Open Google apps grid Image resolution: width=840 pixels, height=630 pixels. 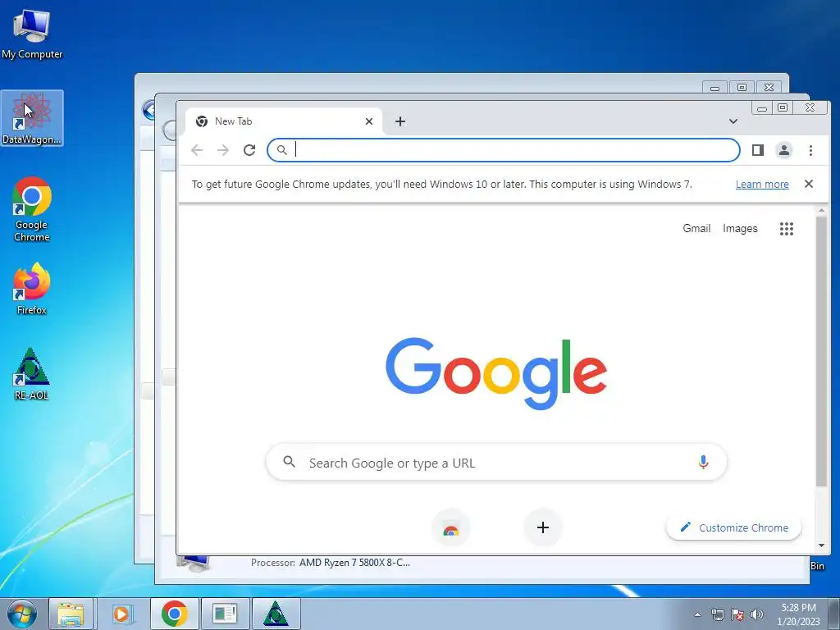pos(787,229)
